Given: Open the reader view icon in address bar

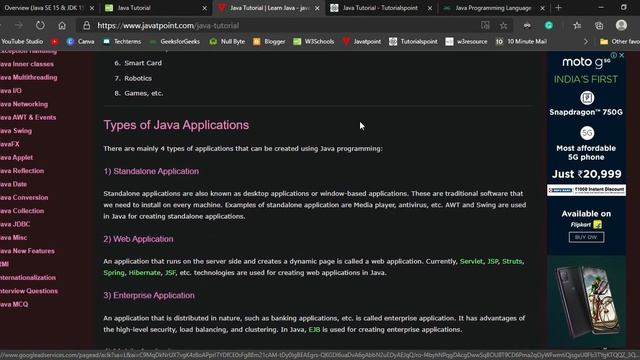Looking at the screenshot, I should pos(485,25).
